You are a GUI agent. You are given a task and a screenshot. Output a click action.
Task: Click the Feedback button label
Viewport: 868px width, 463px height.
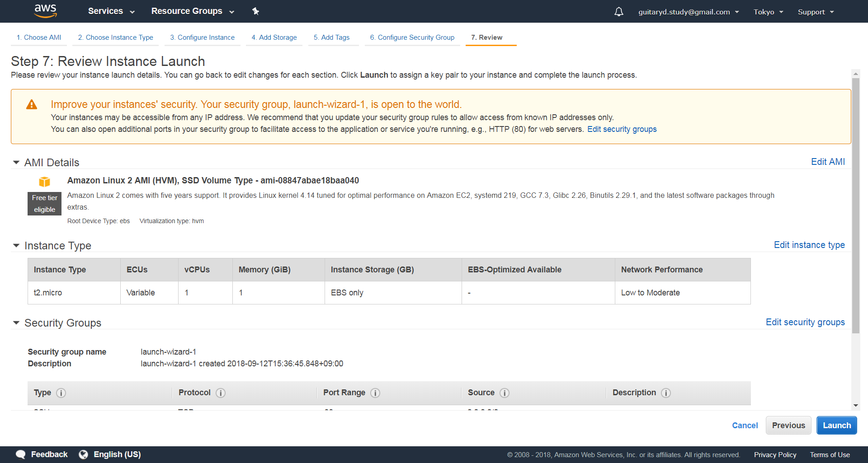[49, 454]
